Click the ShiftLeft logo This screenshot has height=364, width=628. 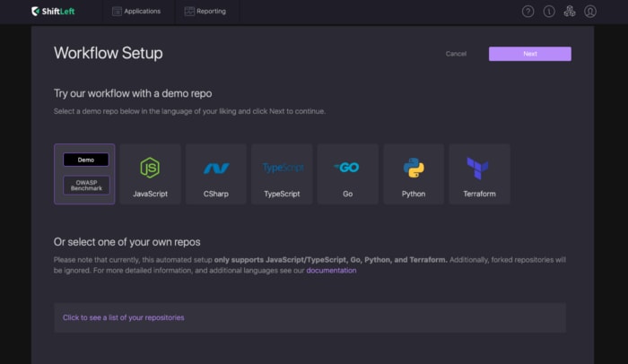click(53, 12)
